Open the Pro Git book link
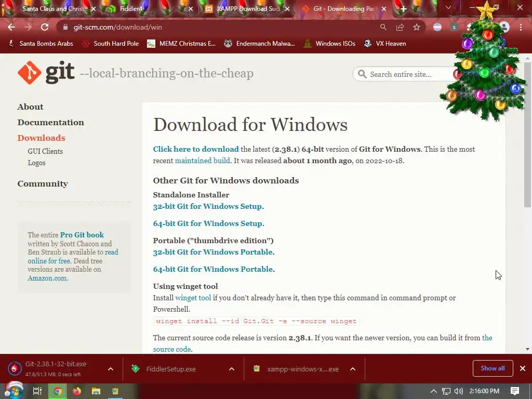The image size is (532, 399). (x=82, y=235)
